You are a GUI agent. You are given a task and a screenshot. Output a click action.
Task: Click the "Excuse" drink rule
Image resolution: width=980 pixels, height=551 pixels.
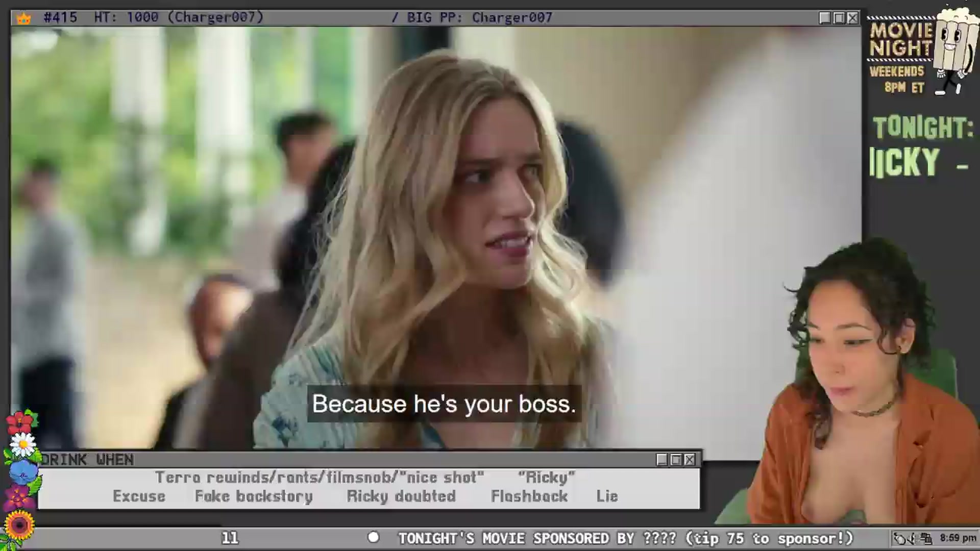click(139, 496)
